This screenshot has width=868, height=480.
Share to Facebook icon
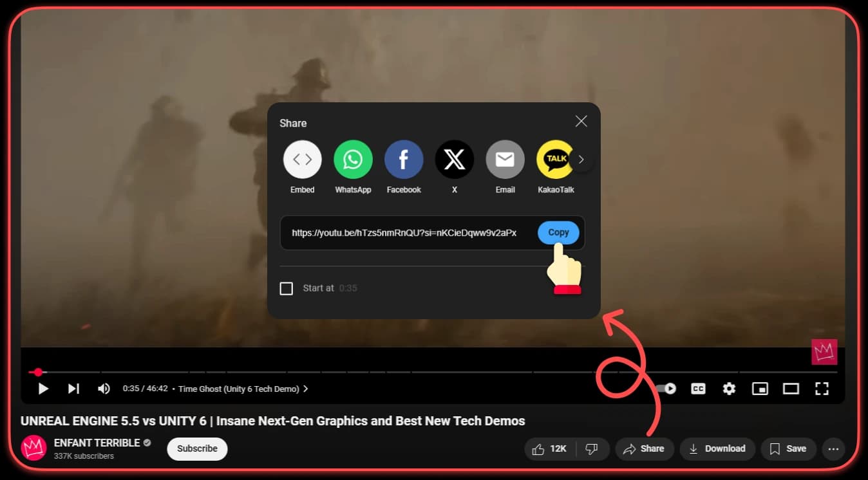point(404,160)
